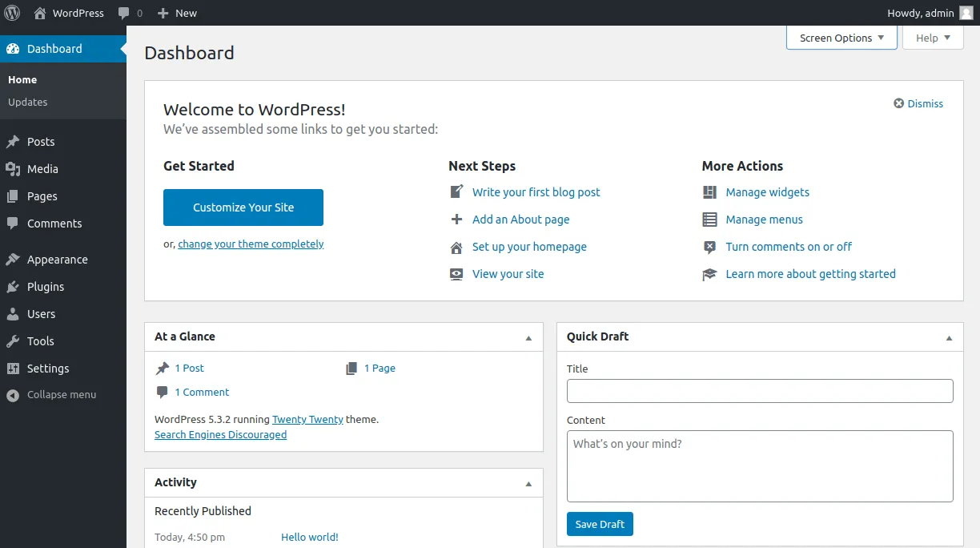Click the What's on your mind content box
Image resolution: width=980 pixels, height=548 pixels.
[760, 466]
